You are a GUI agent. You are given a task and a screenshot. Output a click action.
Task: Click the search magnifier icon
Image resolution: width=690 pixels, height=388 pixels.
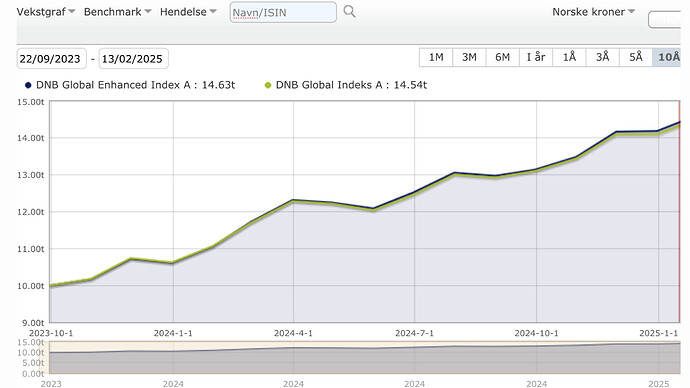tap(349, 11)
